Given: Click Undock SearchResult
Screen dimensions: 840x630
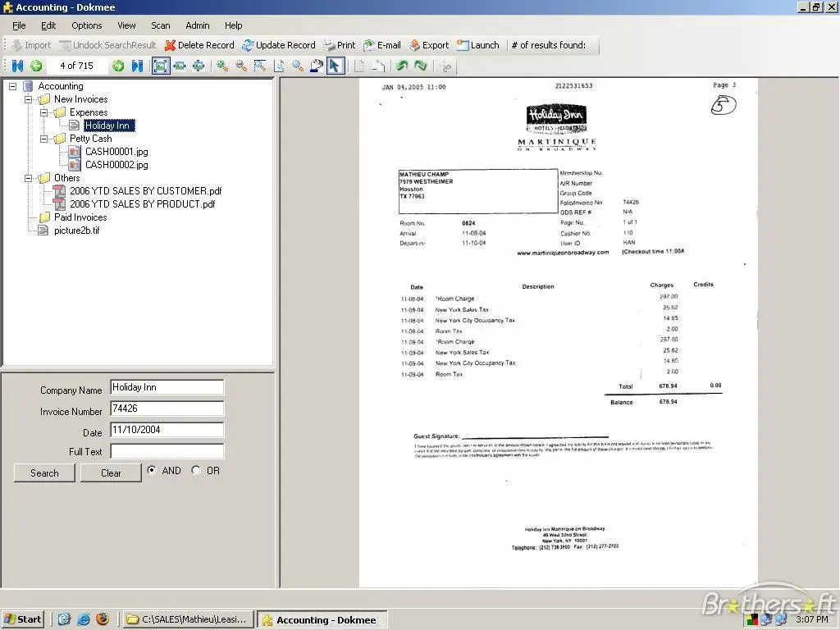Looking at the screenshot, I should (x=107, y=46).
